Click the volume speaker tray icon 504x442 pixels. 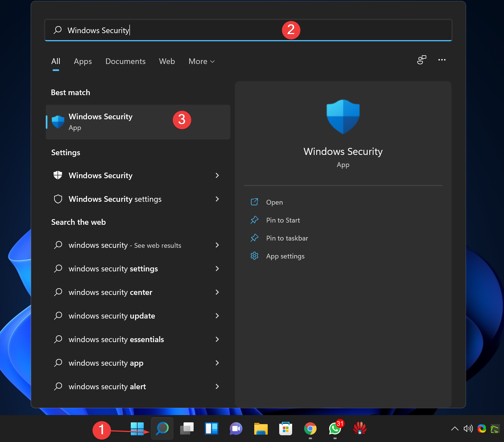[x=468, y=429]
